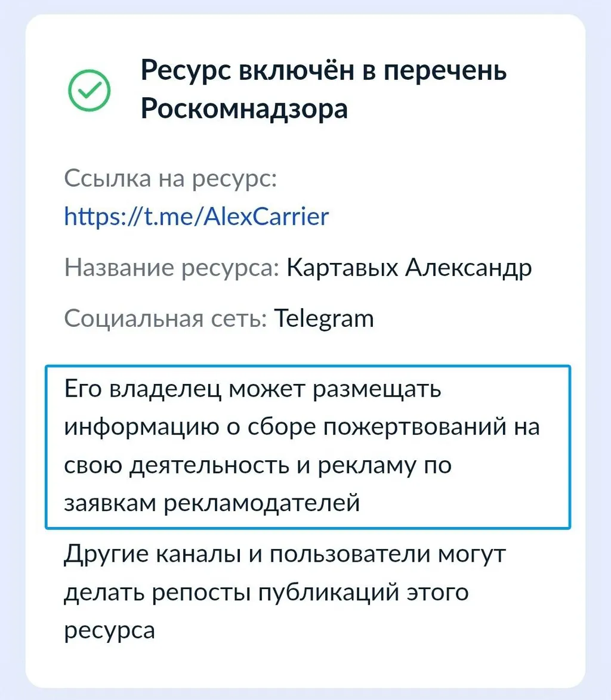Click the green verification checkmark icon

point(90,90)
